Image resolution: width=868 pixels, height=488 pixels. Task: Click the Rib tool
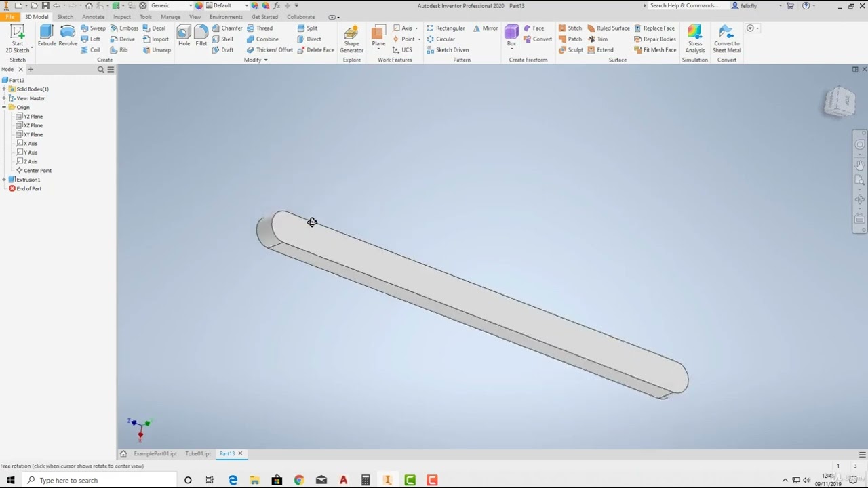click(119, 50)
